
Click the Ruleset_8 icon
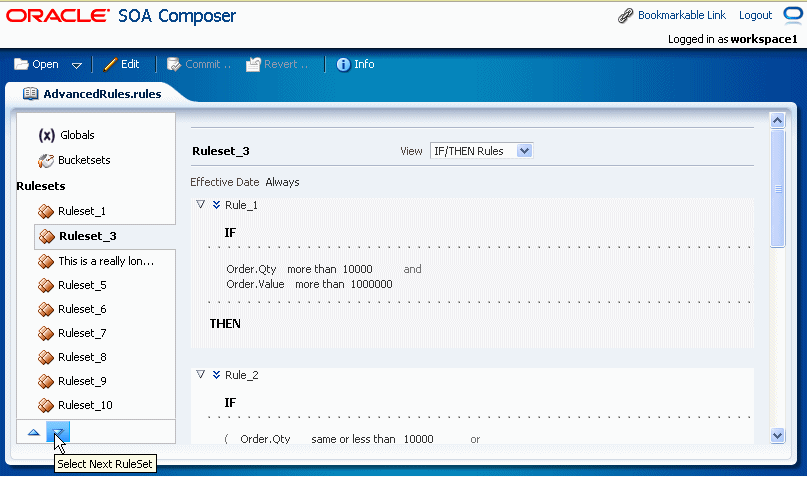46,357
